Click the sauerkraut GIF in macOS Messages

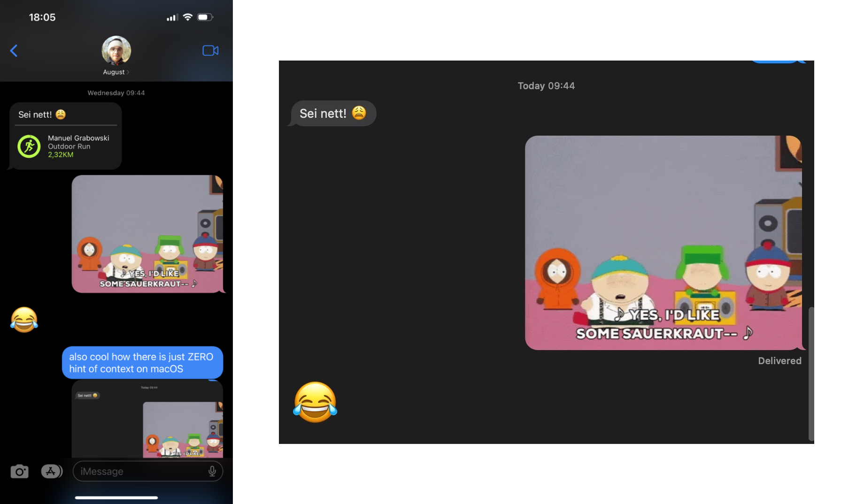pyautogui.click(x=663, y=242)
